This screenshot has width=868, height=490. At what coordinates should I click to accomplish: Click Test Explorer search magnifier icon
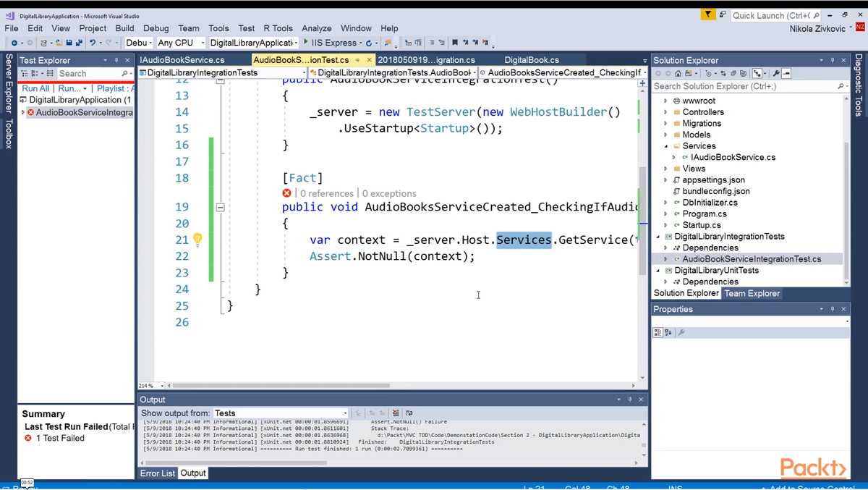[125, 73]
